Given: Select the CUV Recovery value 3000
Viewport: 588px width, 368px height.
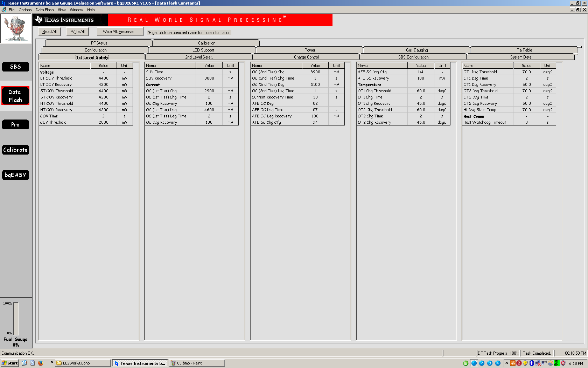Looking at the screenshot, I should tap(209, 78).
